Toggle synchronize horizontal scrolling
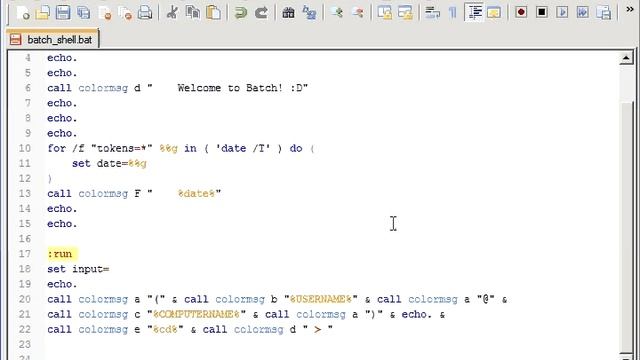640x360 pixels. point(405,13)
